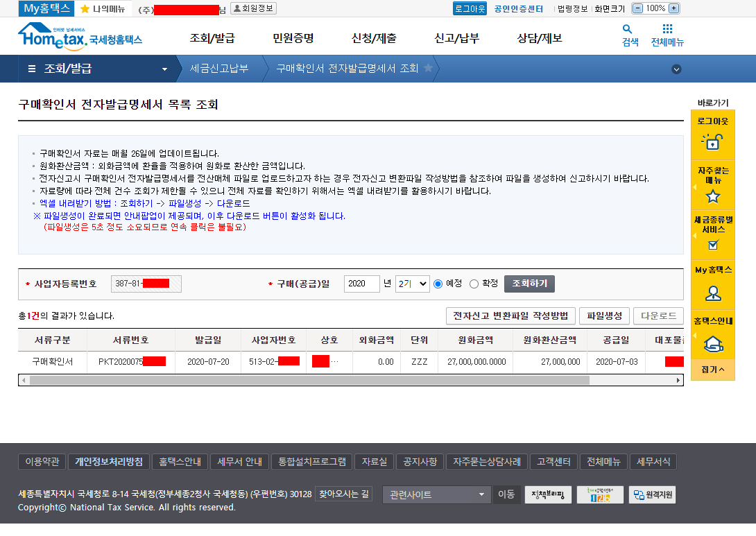This screenshot has width=756, height=536.
Task: Open the 전체메뉴 grid icon
Action: tap(667, 29)
